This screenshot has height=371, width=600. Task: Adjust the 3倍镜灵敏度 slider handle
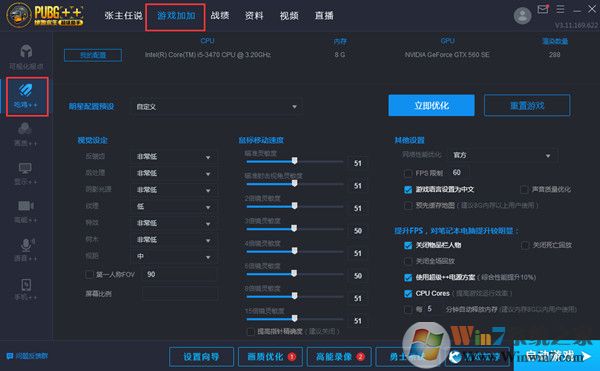point(294,228)
